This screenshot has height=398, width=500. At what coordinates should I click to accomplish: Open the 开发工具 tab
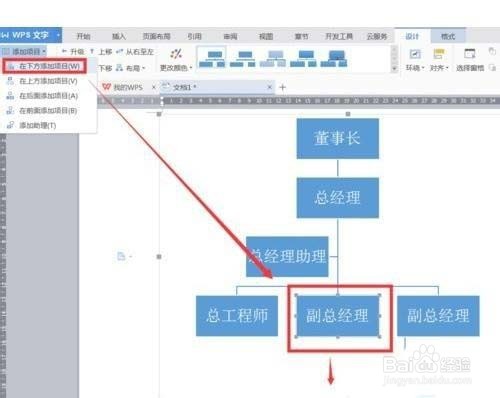click(339, 36)
